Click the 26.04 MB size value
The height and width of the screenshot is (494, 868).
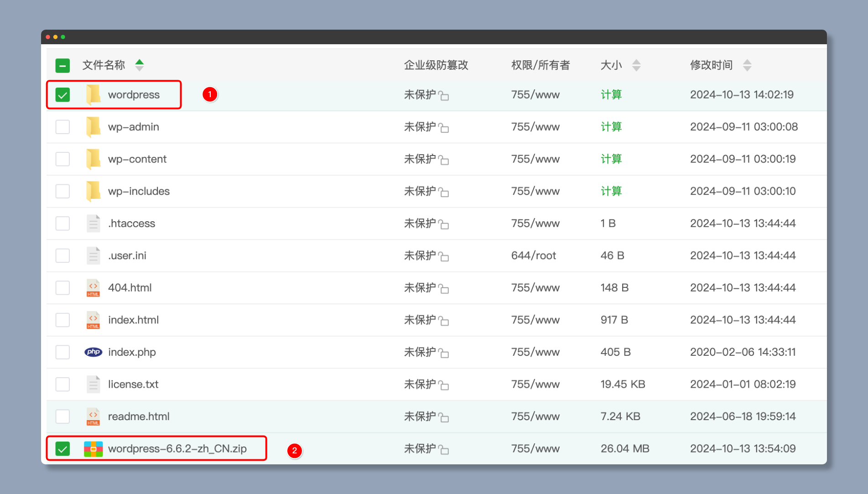(625, 449)
